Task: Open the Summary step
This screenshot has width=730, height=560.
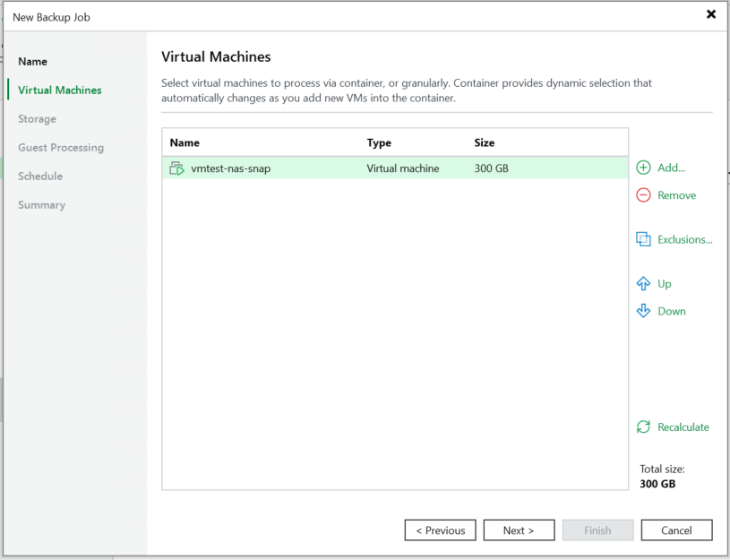Action: 41,205
